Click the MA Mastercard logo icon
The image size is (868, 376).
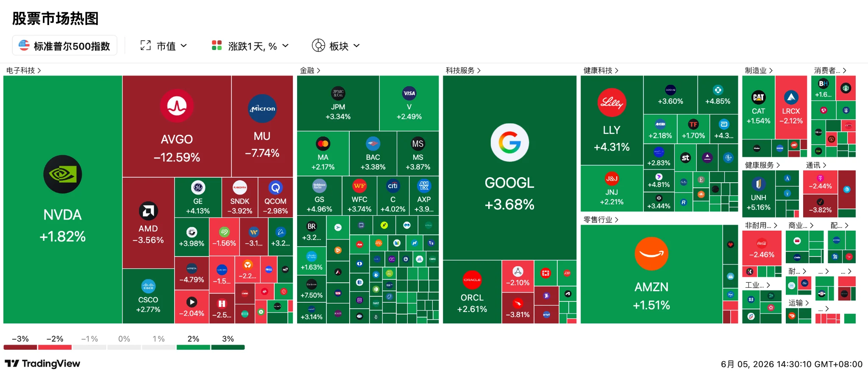point(323,144)
